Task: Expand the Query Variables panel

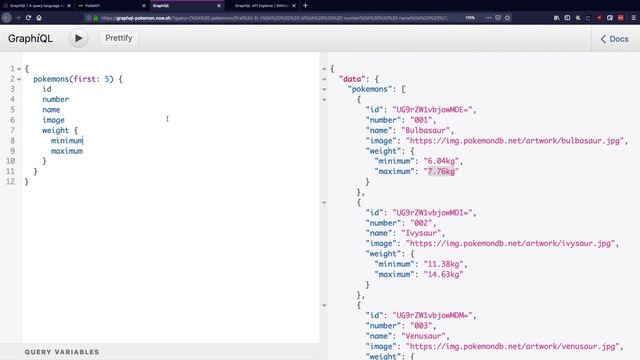Action: pos(62,352)
